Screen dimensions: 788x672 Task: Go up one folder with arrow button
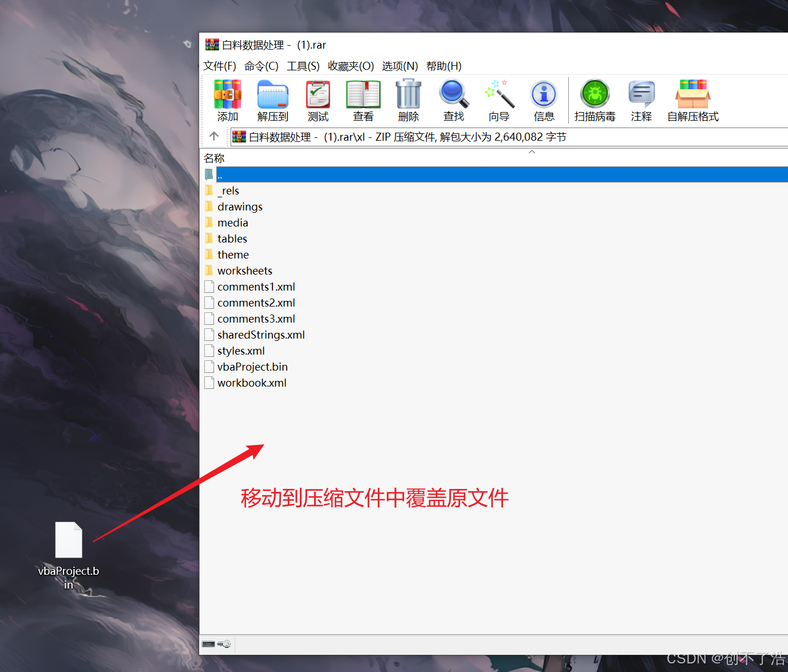(x=214, y=136)
